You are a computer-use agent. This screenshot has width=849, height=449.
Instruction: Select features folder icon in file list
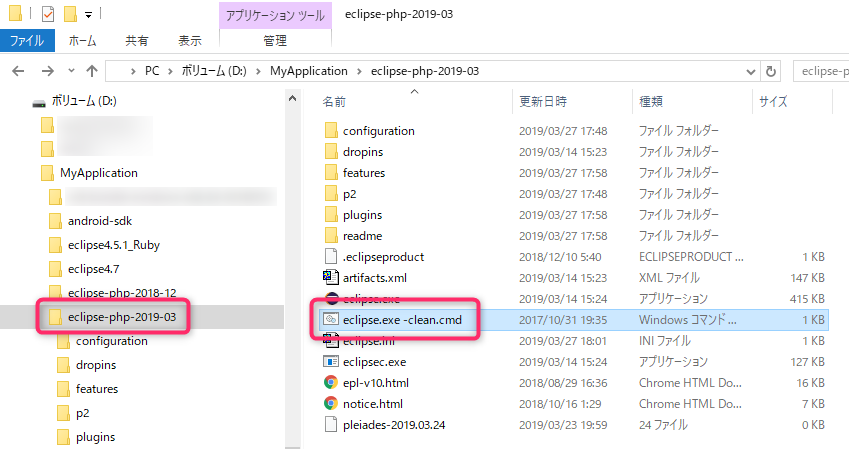click(x=331, y=173)
